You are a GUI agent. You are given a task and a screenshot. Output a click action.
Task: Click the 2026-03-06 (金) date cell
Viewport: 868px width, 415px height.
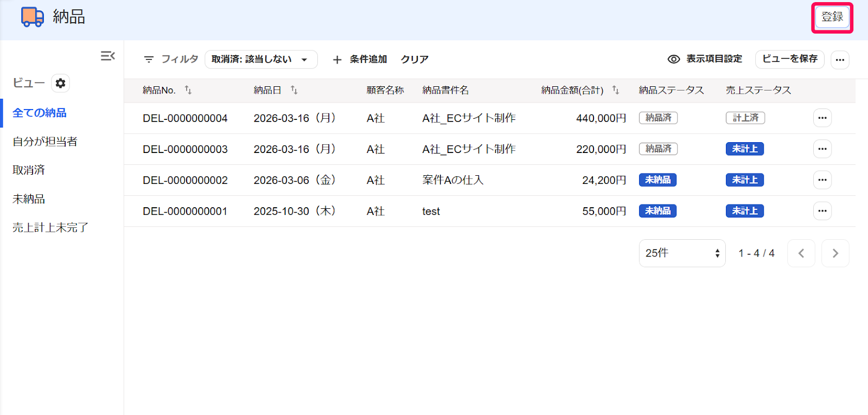pos(295,180)
